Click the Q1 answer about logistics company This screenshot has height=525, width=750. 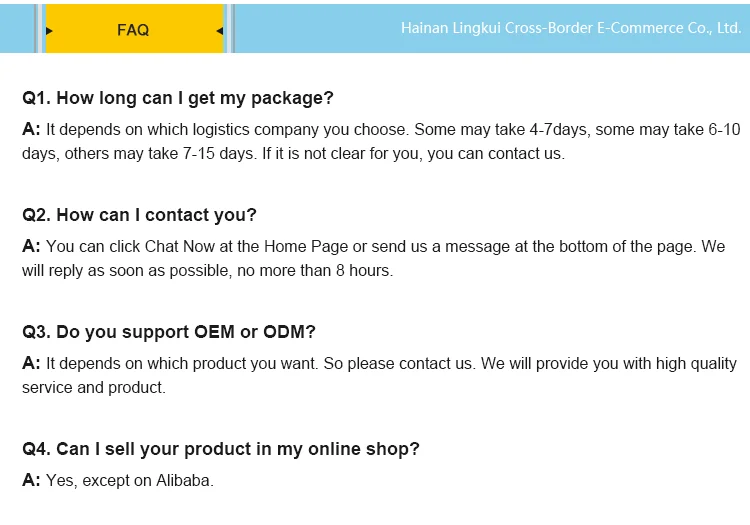coord(381,141)
